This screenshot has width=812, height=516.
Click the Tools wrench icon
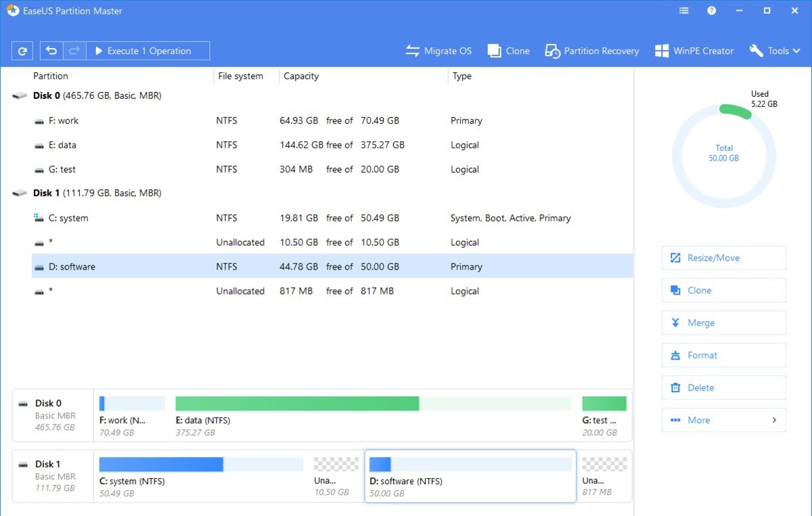tap(757, 51)
